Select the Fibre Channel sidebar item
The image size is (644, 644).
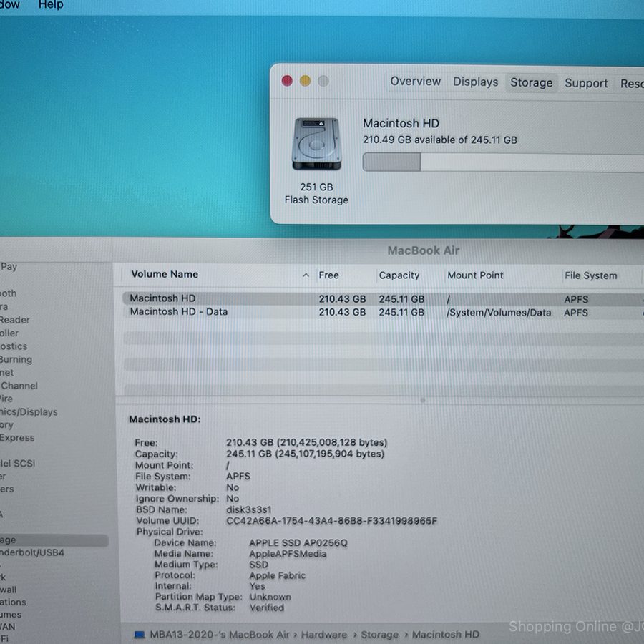point(19,386)
